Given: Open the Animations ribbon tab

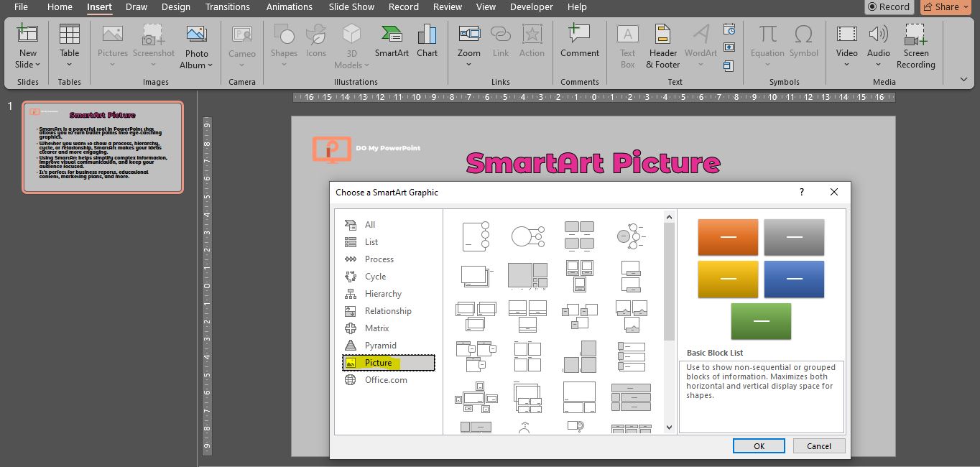Looking at the screenshot, I should tap(290, 7).
